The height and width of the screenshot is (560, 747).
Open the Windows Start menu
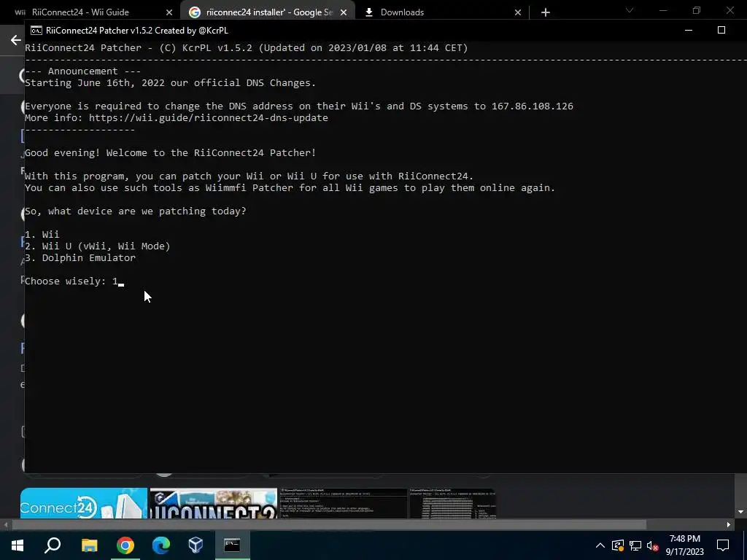(18, 545)
